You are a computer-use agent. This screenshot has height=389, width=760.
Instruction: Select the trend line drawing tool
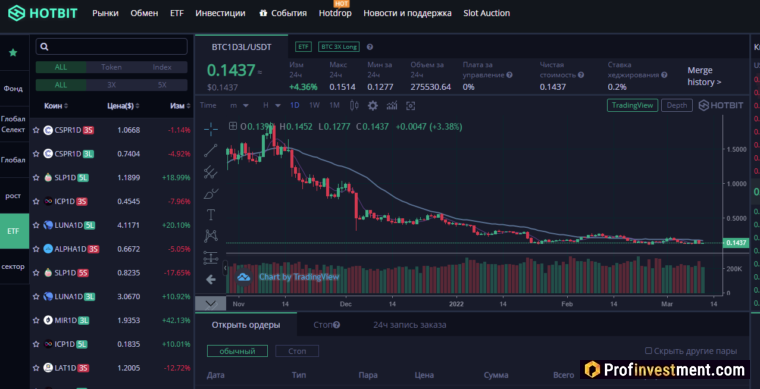pos(210,151)
